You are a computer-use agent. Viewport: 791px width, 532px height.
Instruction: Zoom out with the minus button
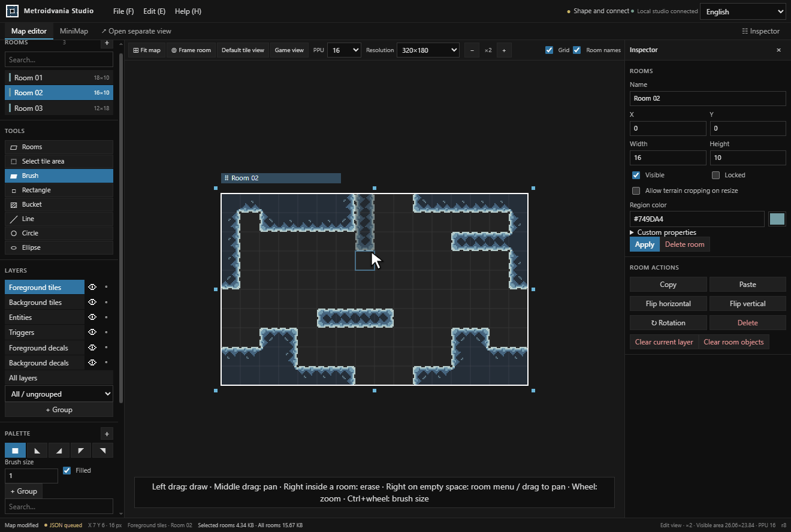click(x=472, y=50)
